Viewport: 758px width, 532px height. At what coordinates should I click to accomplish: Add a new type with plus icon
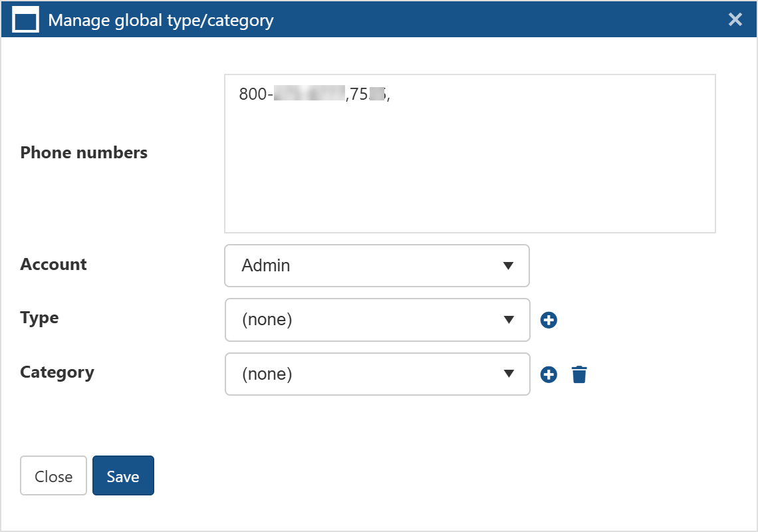[549, 321]
